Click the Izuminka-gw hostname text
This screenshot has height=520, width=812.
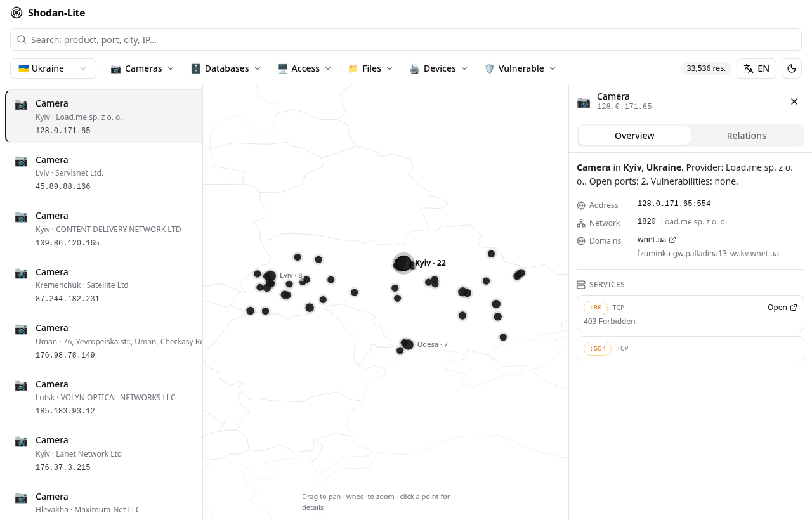pyautogui.click(x=708, y=254)
